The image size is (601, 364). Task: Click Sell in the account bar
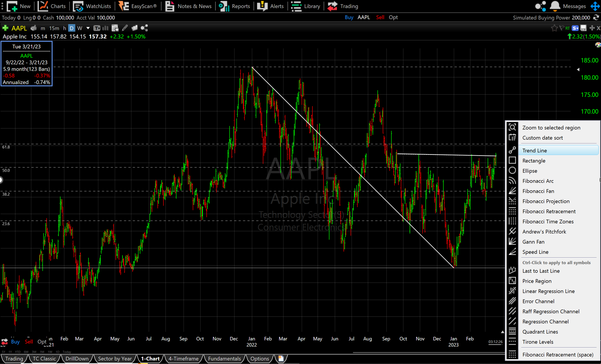point(380,17)
